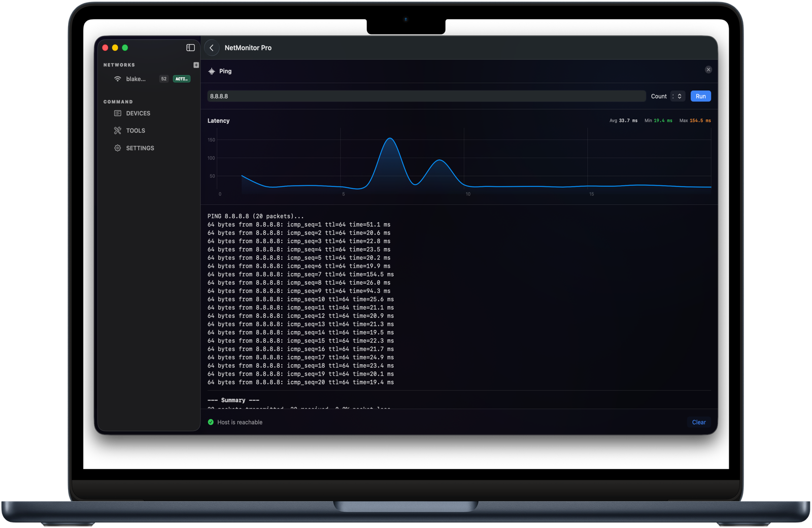Open Settings via its gear icon

pyautogui.click(x=118, y=148)
